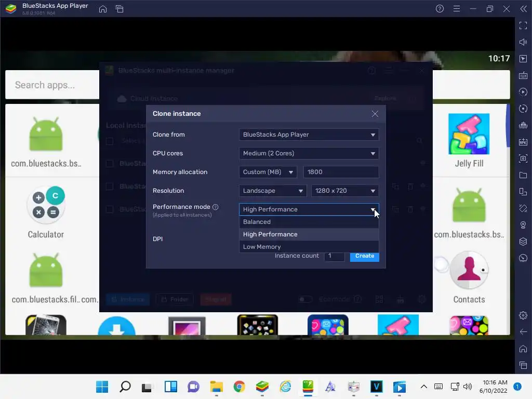Image resolution: width=532 pixels, height=399 pixels.
Task: Open BlueStacks help icon in title bar
Action: point(440,9)
